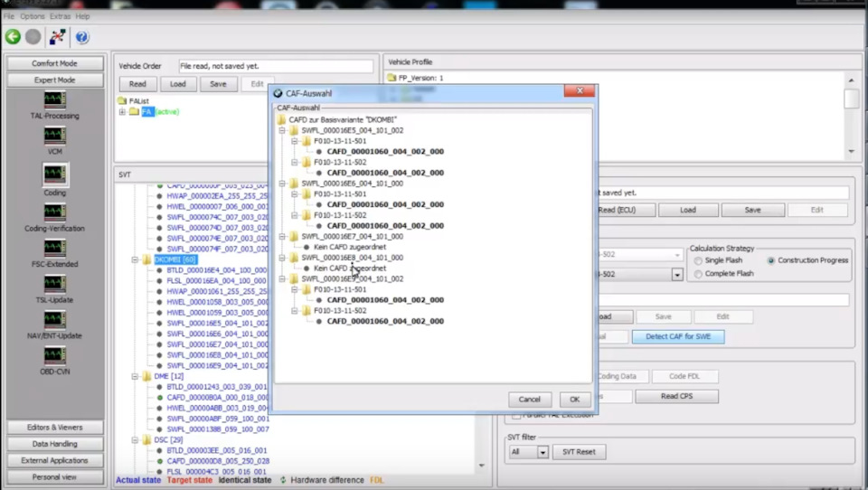Open the Options menu
The height and width of the screenshot is (490, 868).
[33, 16]
